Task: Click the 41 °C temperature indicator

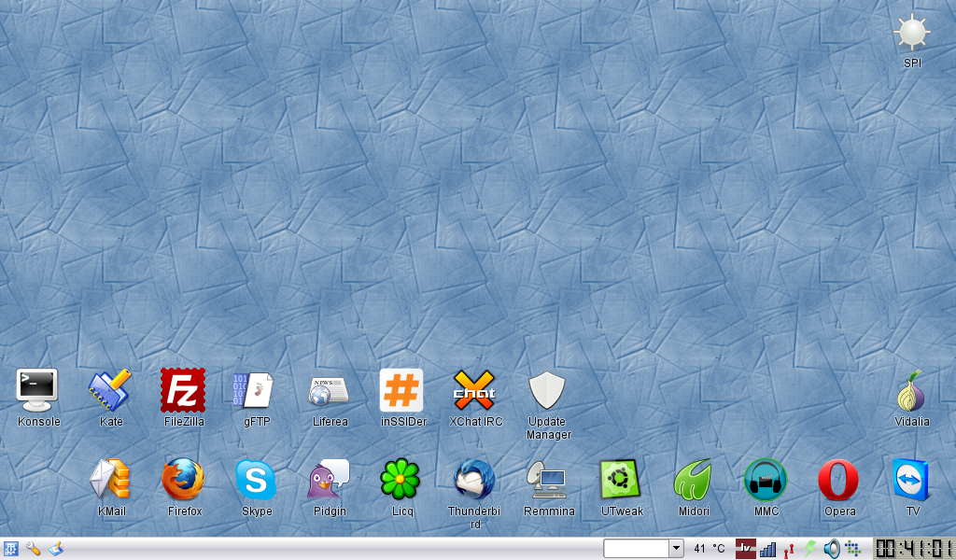Action: (x=709, y=549)
